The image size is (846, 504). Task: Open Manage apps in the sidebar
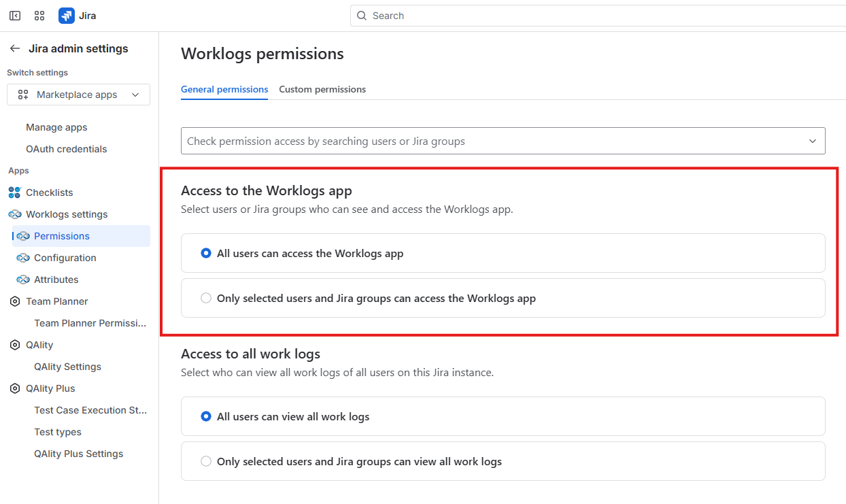pos(56,127)
